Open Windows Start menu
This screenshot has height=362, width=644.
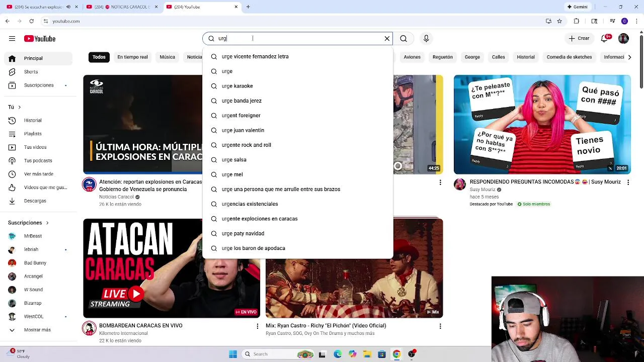pyautogui.click(x=233, y=354)
